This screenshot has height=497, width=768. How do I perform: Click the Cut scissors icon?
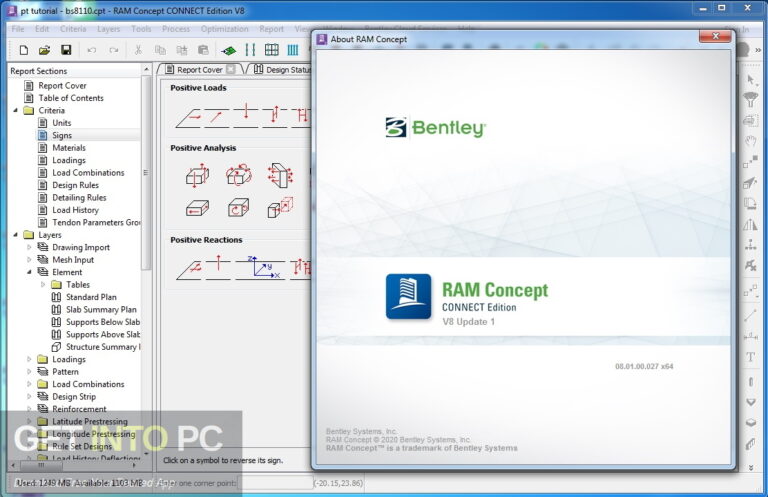coord(138,50)
